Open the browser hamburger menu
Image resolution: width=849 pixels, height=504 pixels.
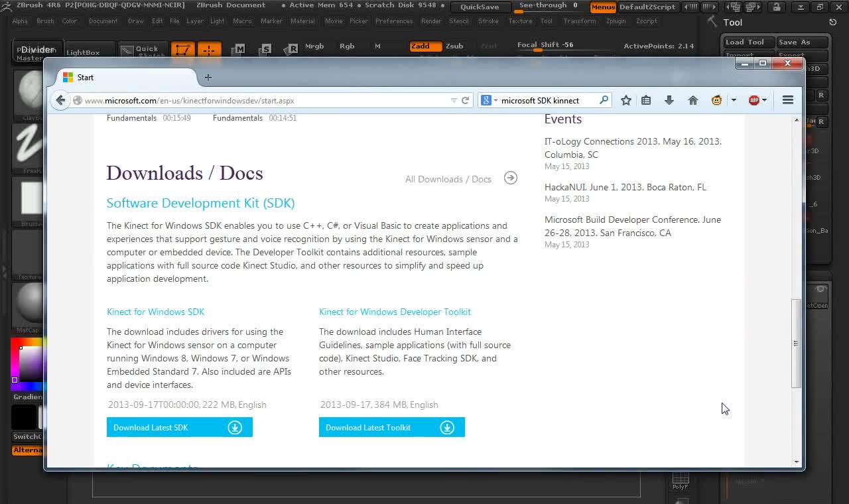coord(788,100)
